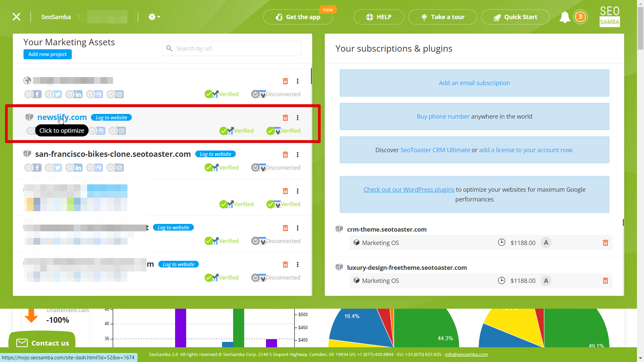This screenshot has width=644, height=362.
Task: Focus the Search by url field
Action: pyautogui.click(x=232, y=49)
